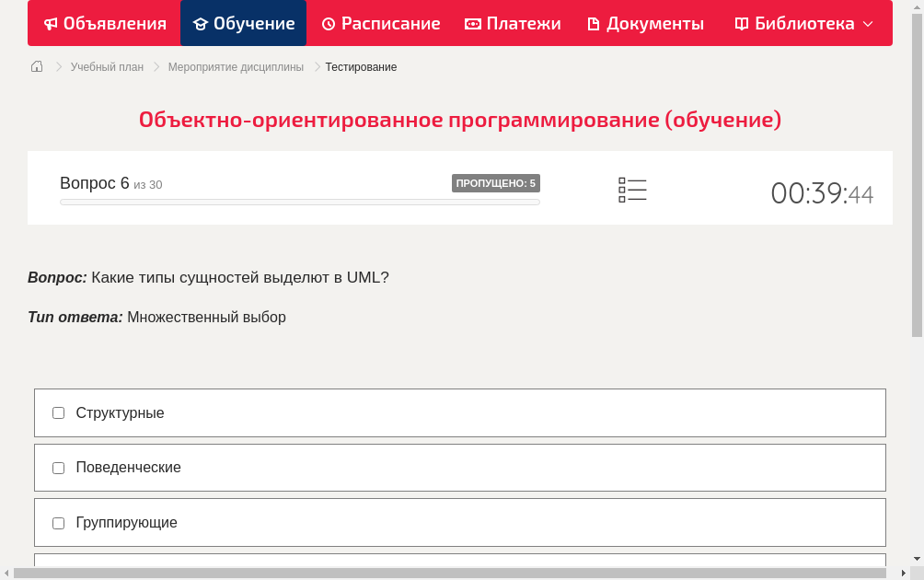This screenshot has width=924, height=580.
Task: Click the megaphone icon next to Объявления
Action: [x=51, y=23]
